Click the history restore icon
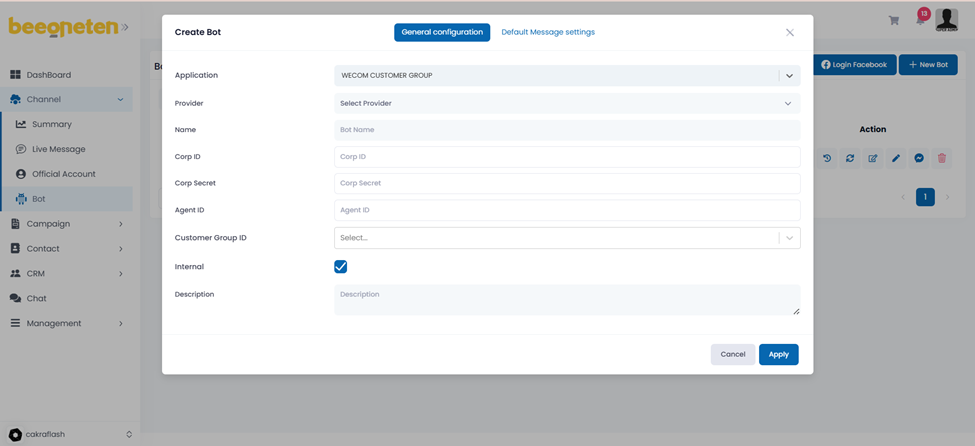Screen dimensions: 975x446 pyautogui.click(x=827, y=158)
